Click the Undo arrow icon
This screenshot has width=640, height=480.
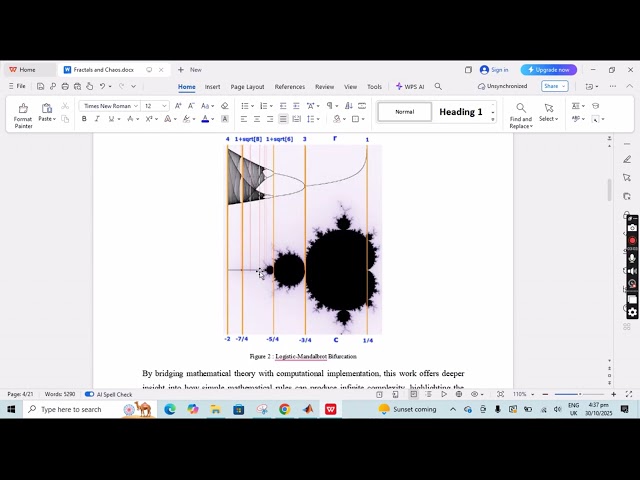point(102,86)
